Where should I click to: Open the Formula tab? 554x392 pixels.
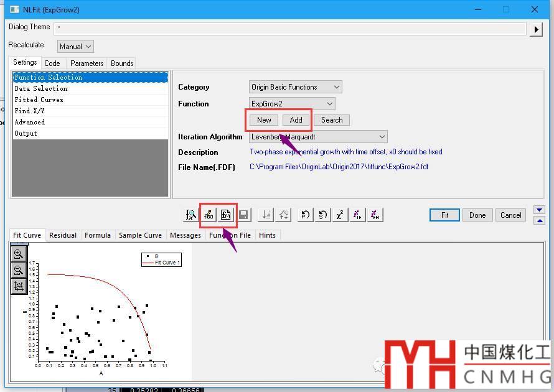click(x=98, y=235)
